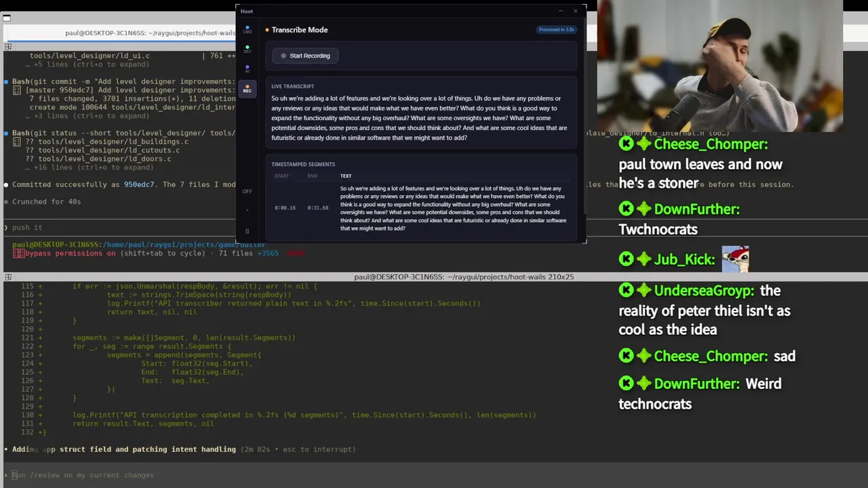
Task: Click the Kick badge beside UnderseaGroyp
Action: click(x=626, y=290)
